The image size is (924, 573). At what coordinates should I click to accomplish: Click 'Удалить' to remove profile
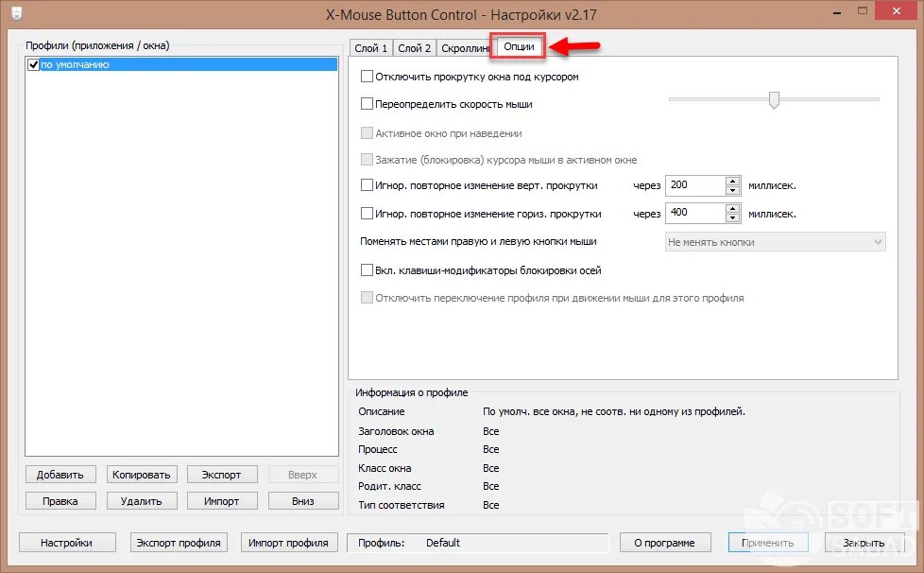(x=142, y=501)
